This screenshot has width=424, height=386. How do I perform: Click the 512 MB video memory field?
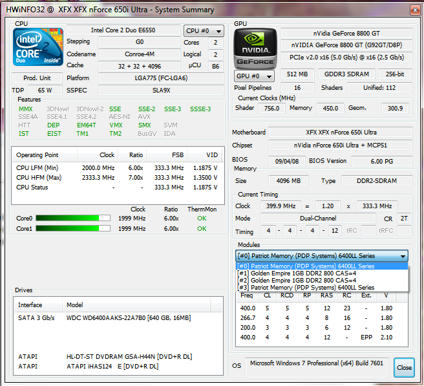pos(297,74)
